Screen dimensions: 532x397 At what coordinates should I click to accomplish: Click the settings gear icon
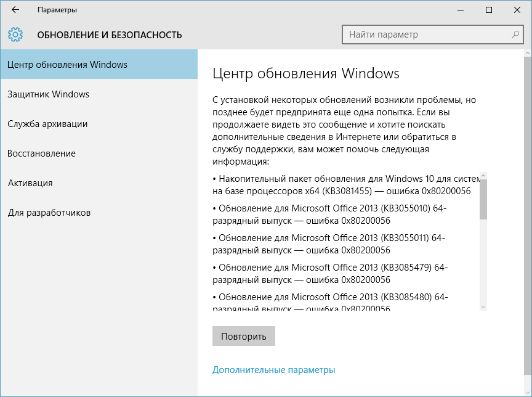pos(15,35)
